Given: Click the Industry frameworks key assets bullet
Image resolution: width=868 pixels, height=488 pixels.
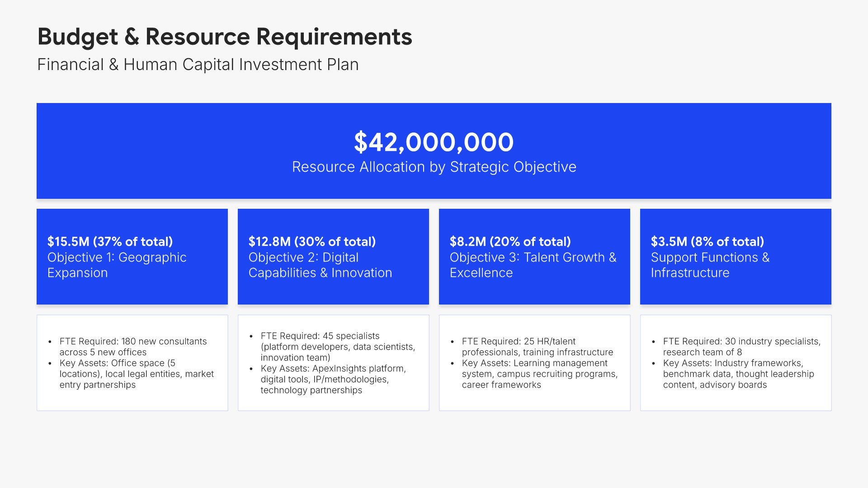Looking at the screenshot, I should (x=738, y=374).
